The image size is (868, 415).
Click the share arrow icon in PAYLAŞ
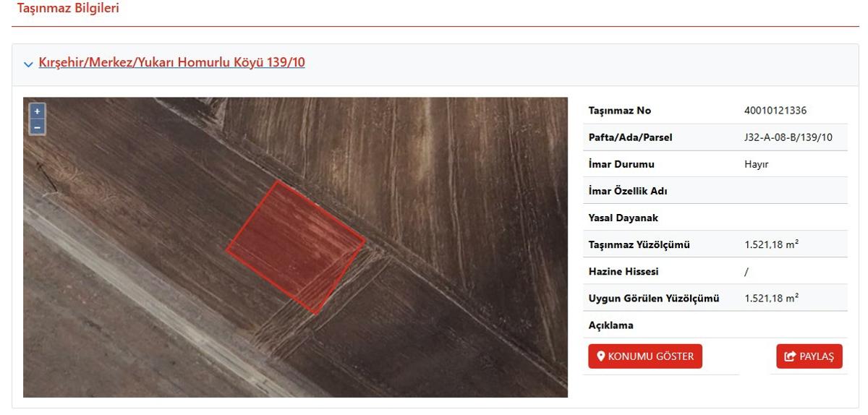click(x=790, y=356)
